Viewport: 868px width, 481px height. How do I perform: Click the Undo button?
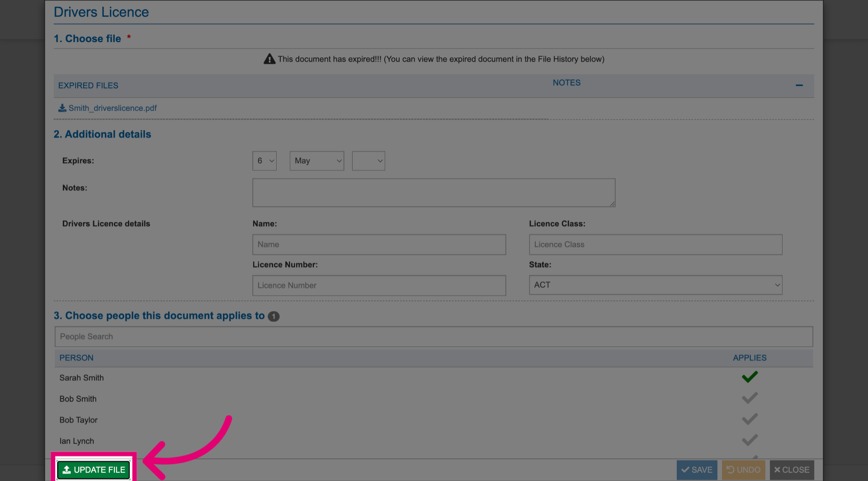[743, 470]
